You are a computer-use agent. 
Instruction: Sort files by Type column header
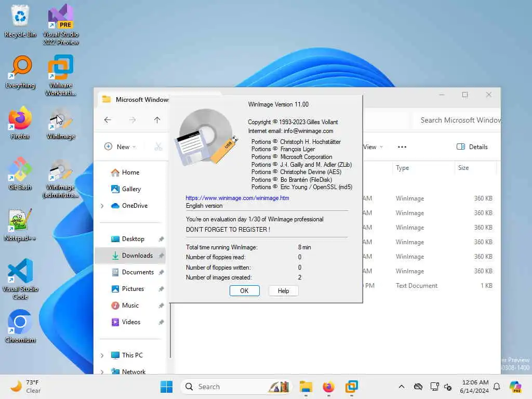[x=422, y=168]
